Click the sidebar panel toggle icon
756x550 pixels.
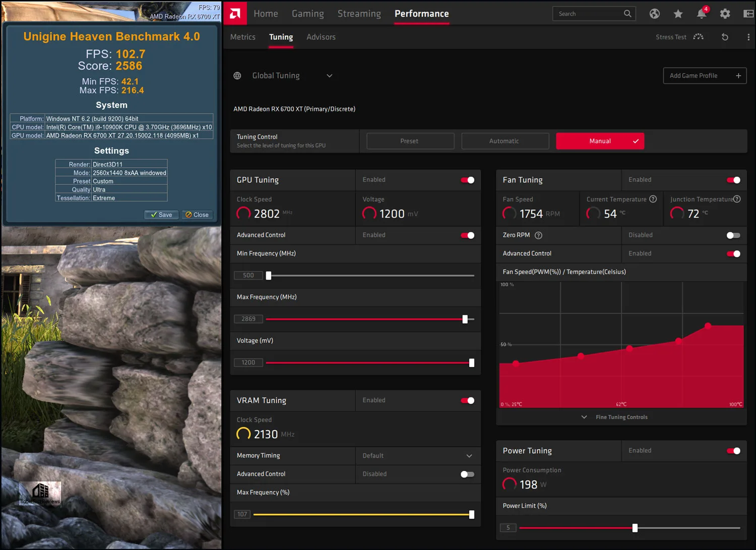748,14
